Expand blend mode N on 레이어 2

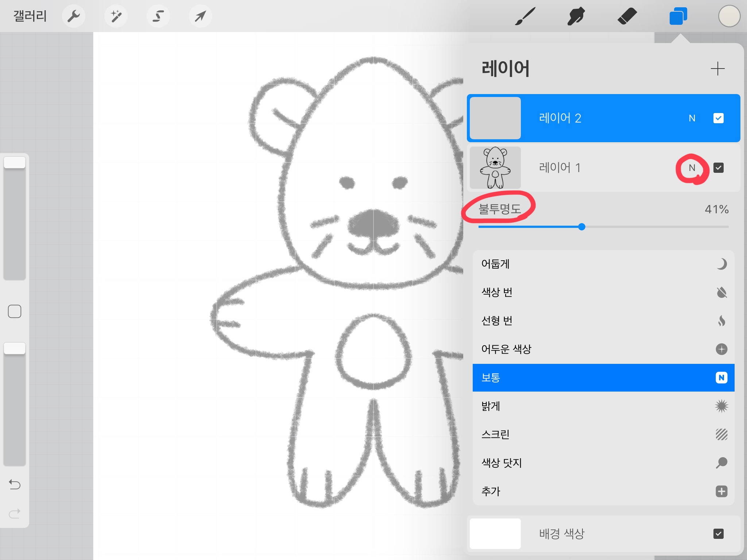692,118
